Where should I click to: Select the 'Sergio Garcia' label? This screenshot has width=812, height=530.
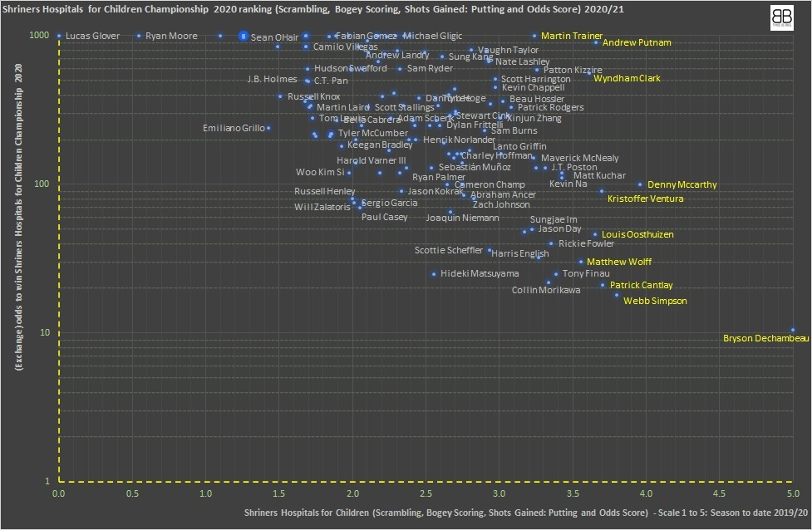click(389, 203)
